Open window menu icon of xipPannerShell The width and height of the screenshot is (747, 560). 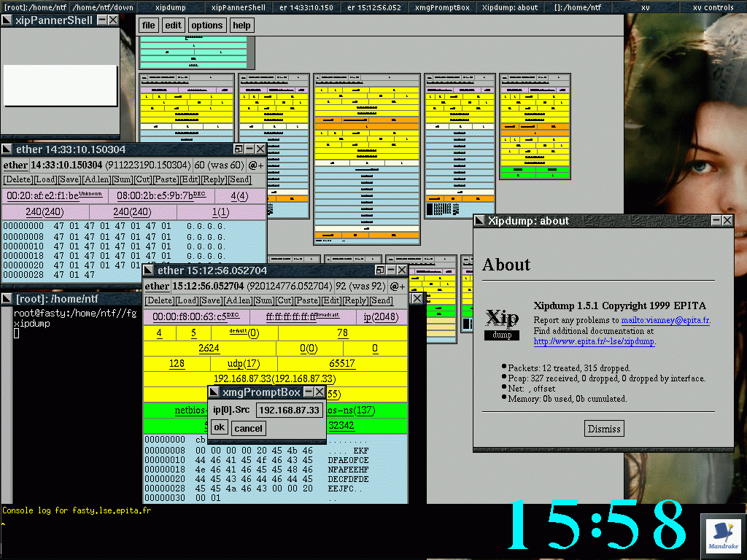coord(8,20)
